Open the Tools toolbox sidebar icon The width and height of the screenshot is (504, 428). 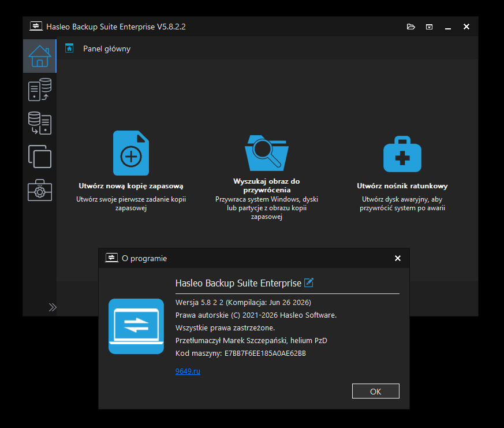click(x=39, y=190)
